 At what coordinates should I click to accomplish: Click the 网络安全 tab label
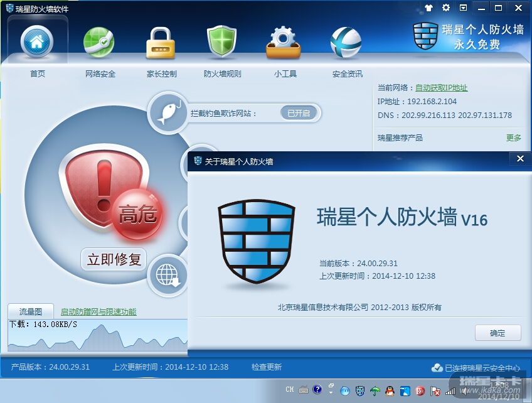(100, 73)
